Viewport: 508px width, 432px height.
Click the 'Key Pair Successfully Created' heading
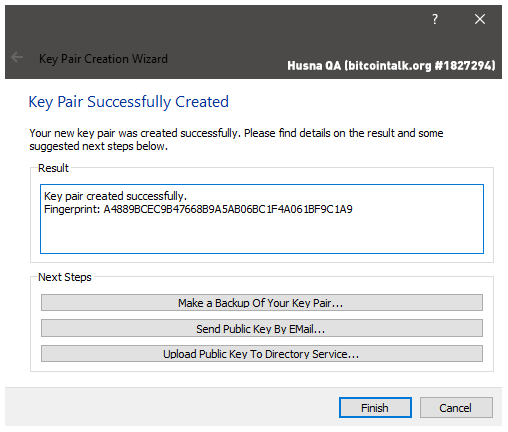click(x=129, y=102)
